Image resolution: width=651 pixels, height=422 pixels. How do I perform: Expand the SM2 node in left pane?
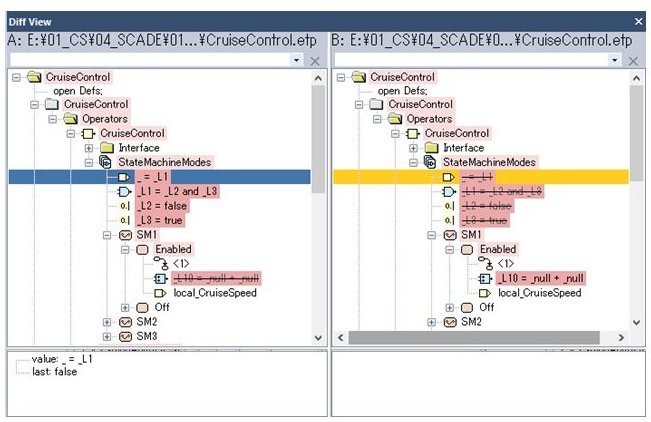click(107, 322)
